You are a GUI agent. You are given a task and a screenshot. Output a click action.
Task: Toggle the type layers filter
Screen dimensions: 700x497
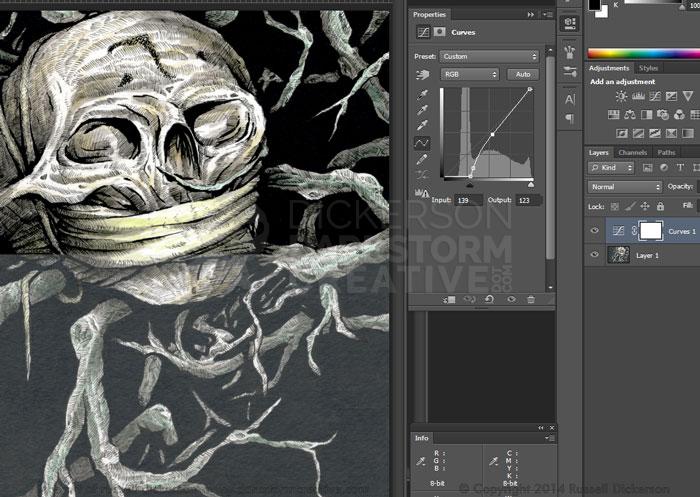pos(680,167)
